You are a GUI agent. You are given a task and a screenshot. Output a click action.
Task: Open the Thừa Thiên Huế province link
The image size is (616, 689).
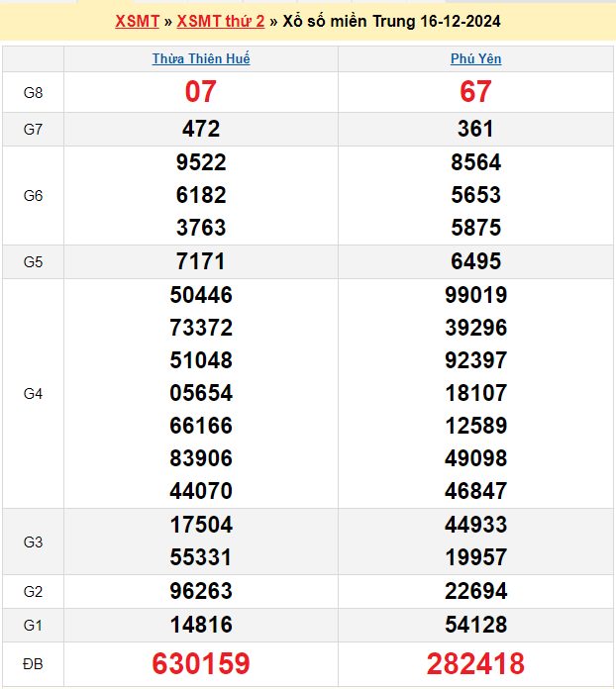201,59
